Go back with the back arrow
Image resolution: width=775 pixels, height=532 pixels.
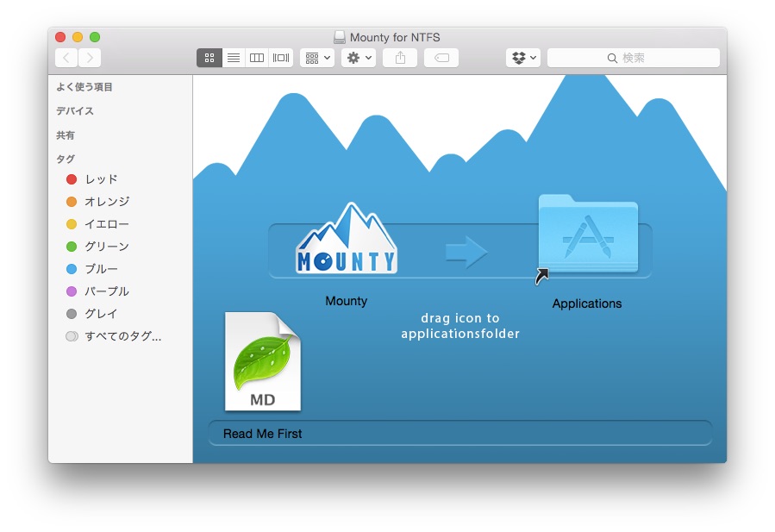click(66, 58)
